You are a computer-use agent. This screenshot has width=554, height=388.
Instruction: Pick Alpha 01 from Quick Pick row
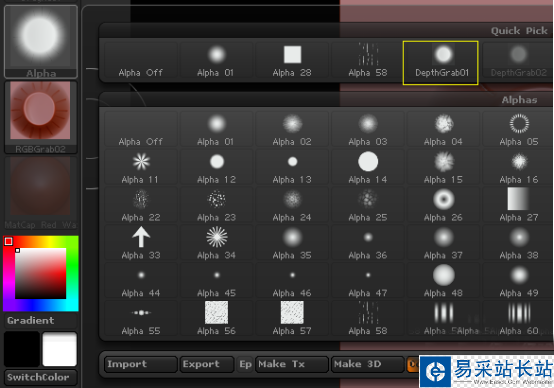[x=216, y=61]
